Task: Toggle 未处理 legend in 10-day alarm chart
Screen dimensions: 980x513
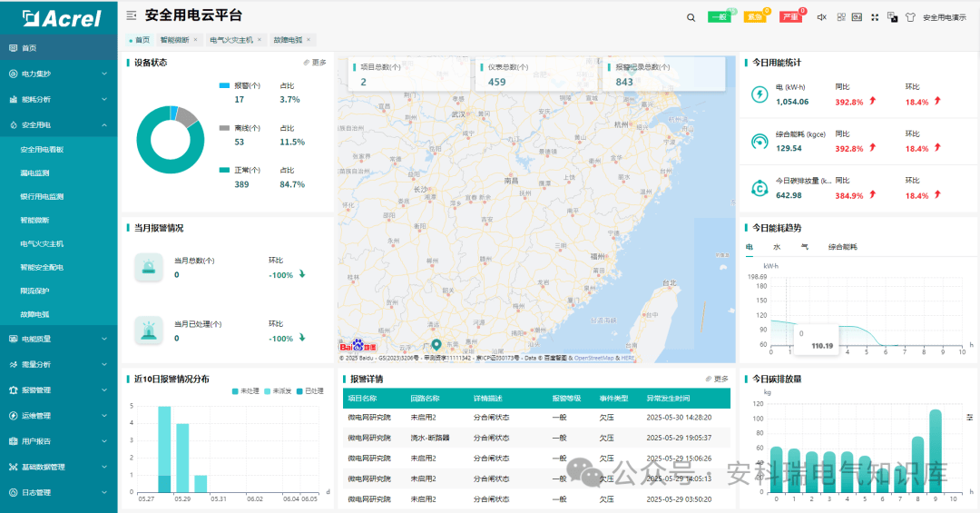Action: coord(246,391)
